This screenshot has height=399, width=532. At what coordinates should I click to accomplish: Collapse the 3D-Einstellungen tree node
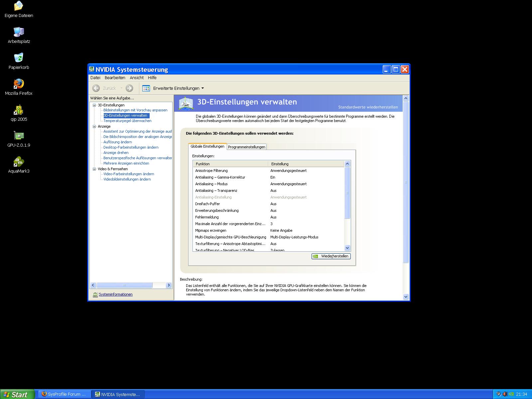coord(94,105)
